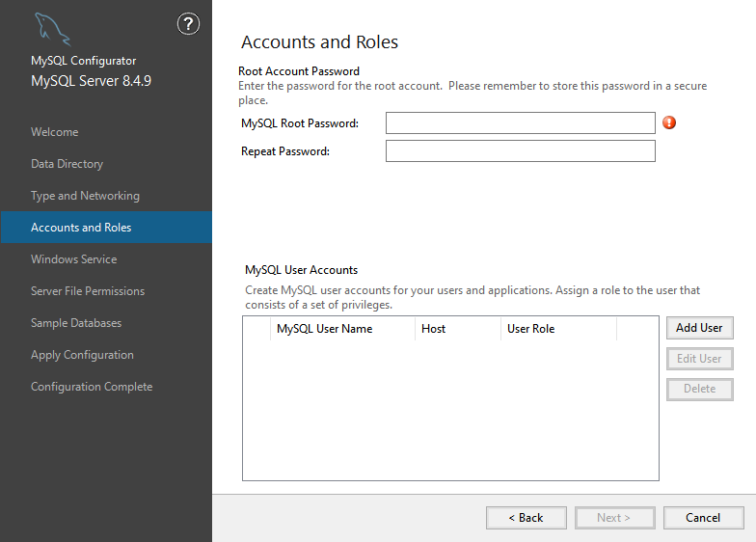This screenshot has height=542, width=756.
Task: Focus the Repeat Password field
Action: [520, 150]
